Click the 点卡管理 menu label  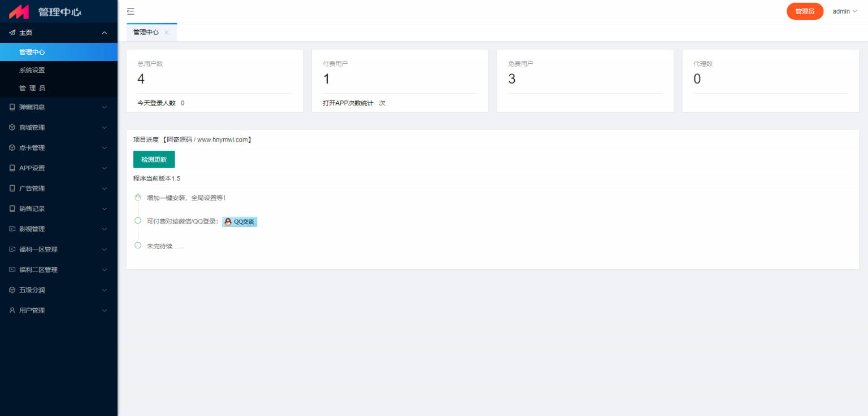(x=32, y=148)
